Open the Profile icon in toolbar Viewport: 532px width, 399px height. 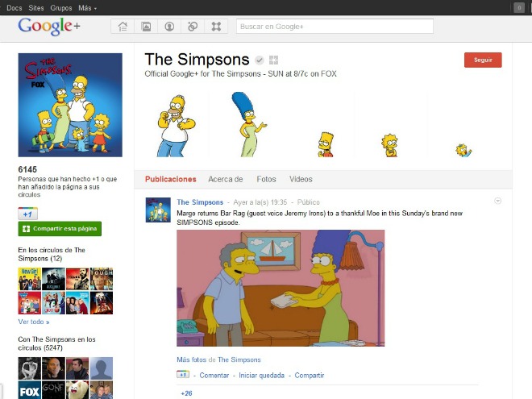(x=169, y=27)
